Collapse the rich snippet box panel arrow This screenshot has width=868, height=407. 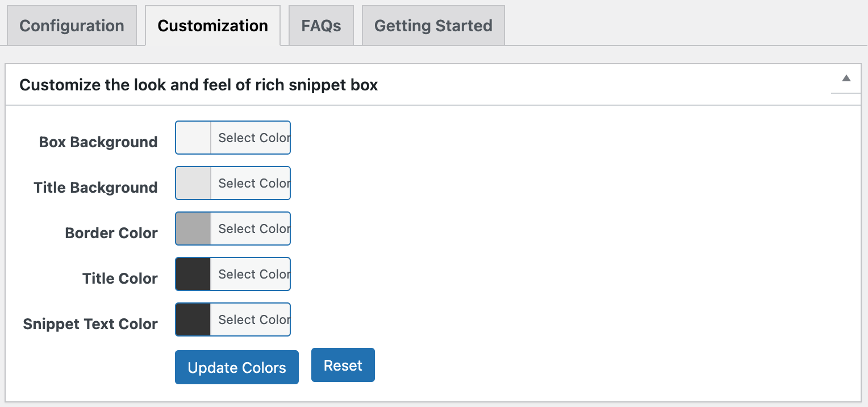pyautogui.click(x=846, y=78)
